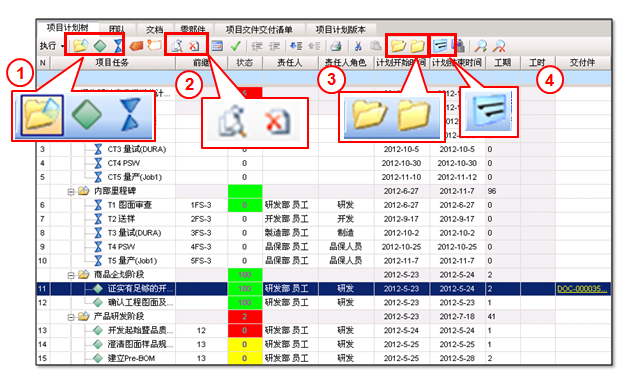The width and height of the screenshot is (628, 378).
Task: Click the document delete red X icon
Action: (194, 46)
